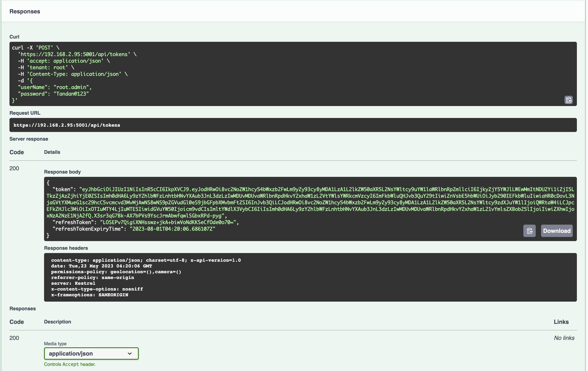
Task: Click the Responses section header
Action: coord(25,12)
